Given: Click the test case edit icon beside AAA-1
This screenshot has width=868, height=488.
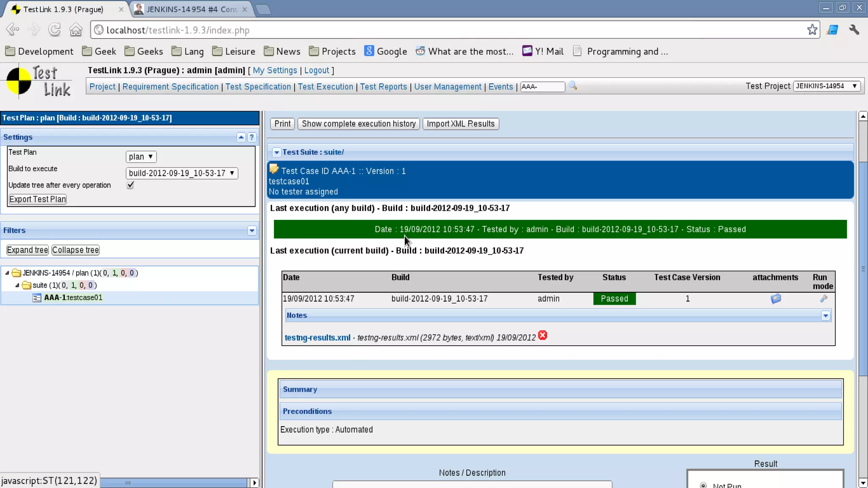Looking at the screenshot, I should point(274,169).
